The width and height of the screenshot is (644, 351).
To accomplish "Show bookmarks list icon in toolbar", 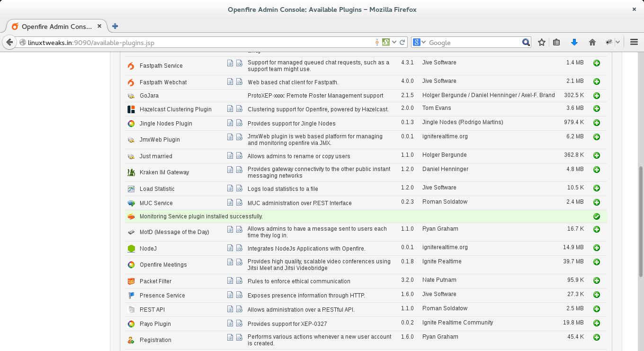I will (x=557, y=42).
